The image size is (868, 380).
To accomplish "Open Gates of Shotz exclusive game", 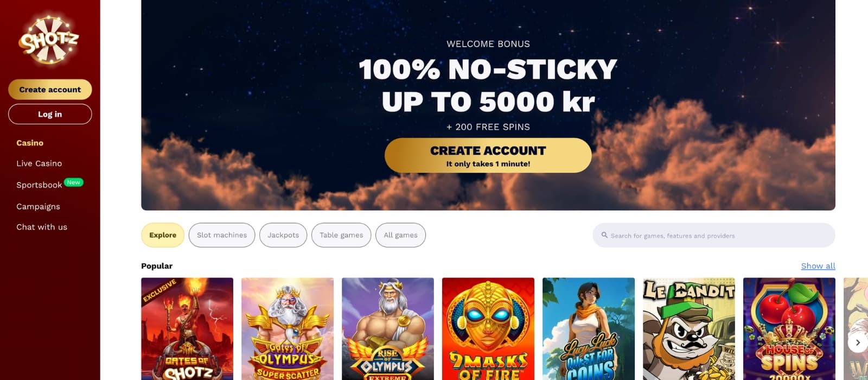I will coord(187,329).
